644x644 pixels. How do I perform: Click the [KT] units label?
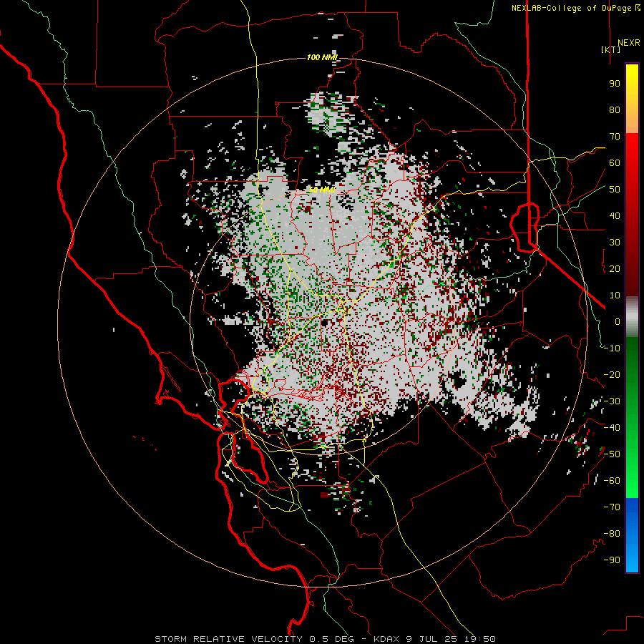click(x=611, y=49)
